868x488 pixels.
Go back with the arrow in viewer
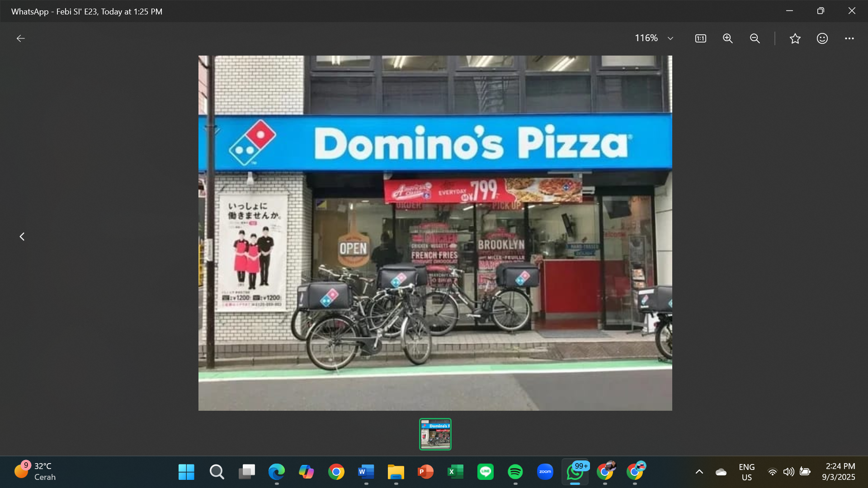click(x=21, y=38)
